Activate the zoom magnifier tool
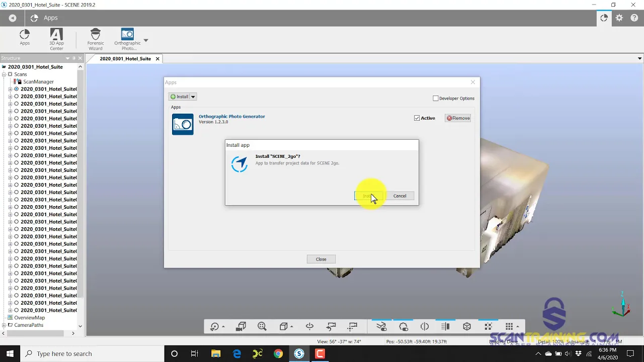Viewport: 644px width, 362px height. click(x=262, y=327)
